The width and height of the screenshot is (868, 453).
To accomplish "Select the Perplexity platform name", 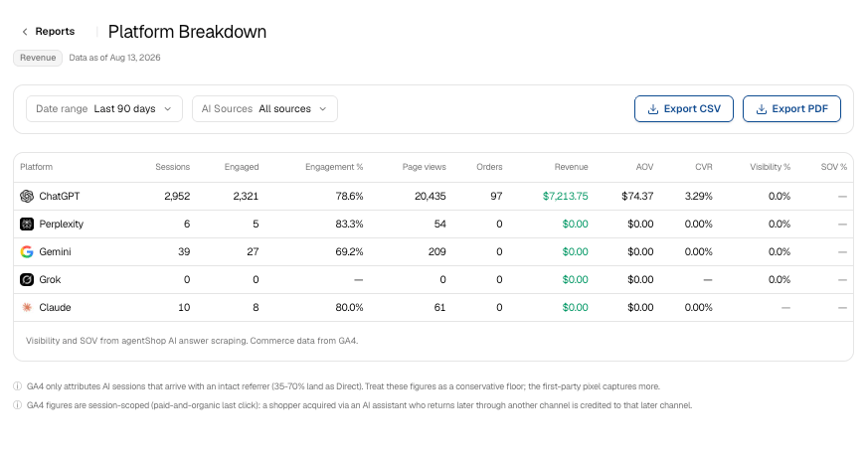I will pyautogui.click(x=61, y=224).
